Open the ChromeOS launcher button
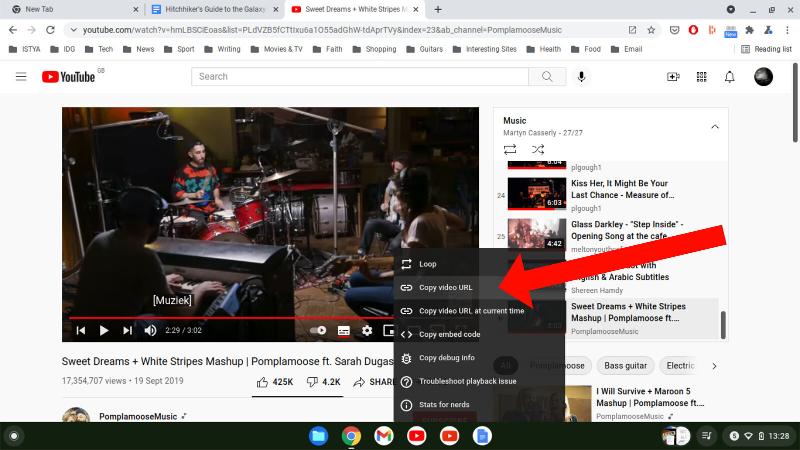The image size is (800, 450). 14,436
